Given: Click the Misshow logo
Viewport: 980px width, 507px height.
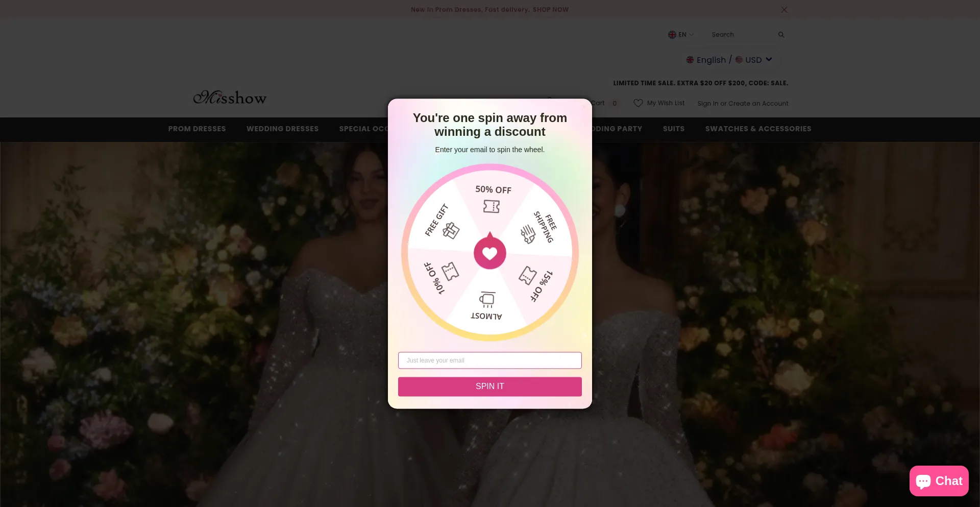Looking at the screenshot, I should [230, 97].
